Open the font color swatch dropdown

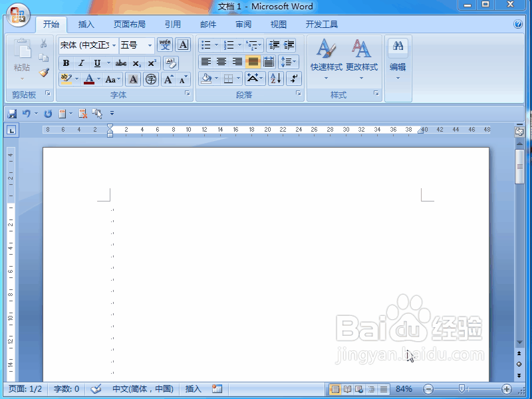[98, 78]
